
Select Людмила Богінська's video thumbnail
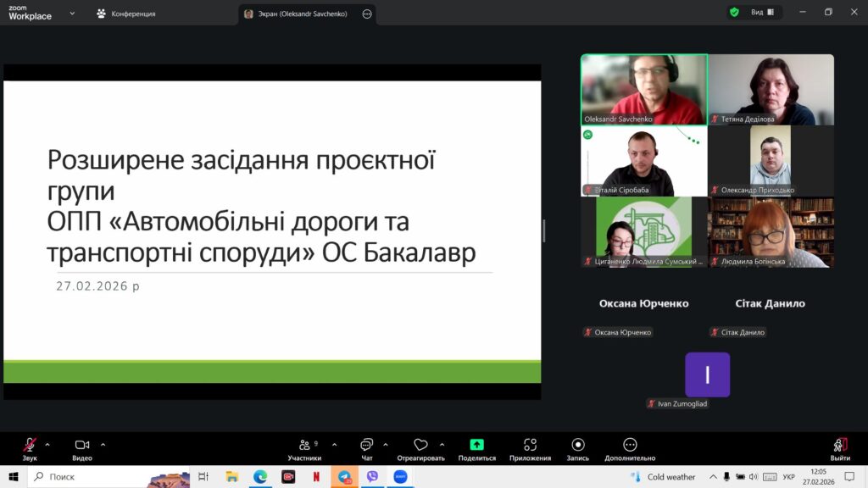[x=771, y=232]
